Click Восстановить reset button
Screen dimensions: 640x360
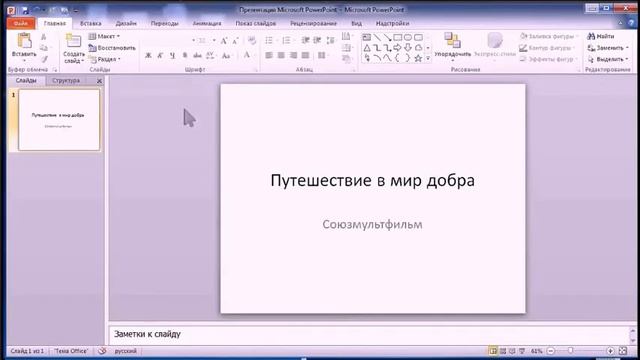click(112, 48)
